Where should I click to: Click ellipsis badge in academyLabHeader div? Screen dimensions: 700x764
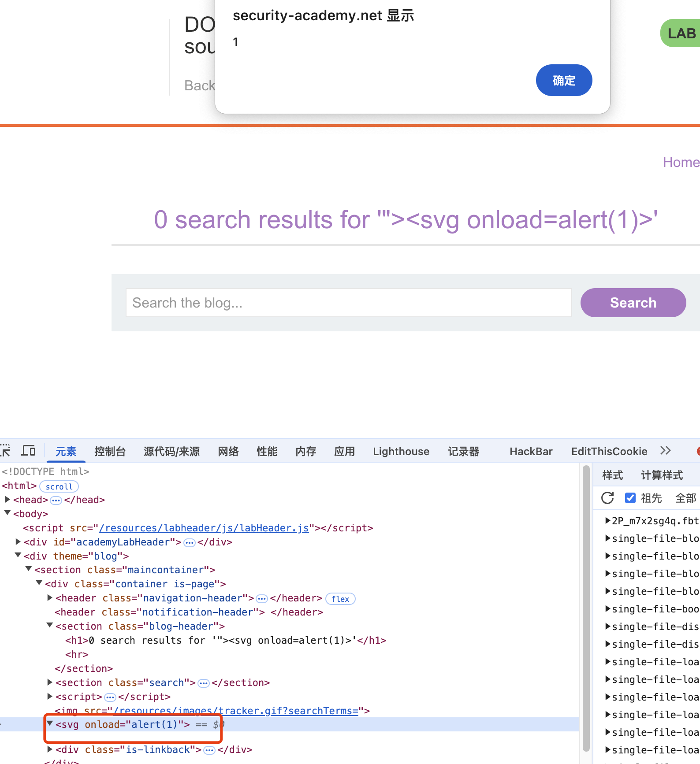[x=190, y=542]
